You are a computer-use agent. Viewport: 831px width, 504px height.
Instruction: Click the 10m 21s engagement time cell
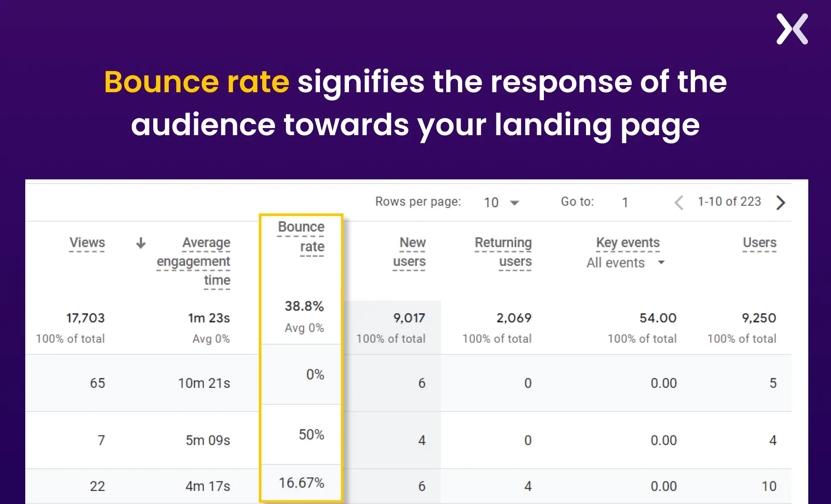pos(204,383)
